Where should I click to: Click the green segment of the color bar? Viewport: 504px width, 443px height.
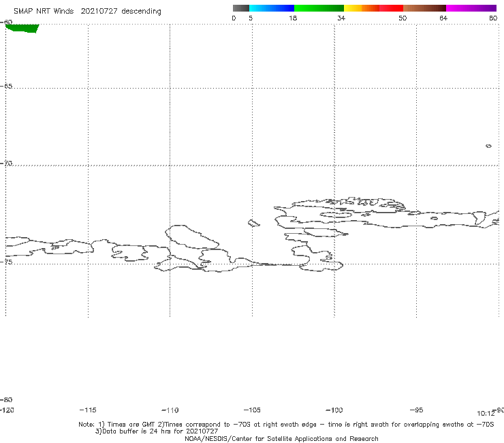pos(319,8)
